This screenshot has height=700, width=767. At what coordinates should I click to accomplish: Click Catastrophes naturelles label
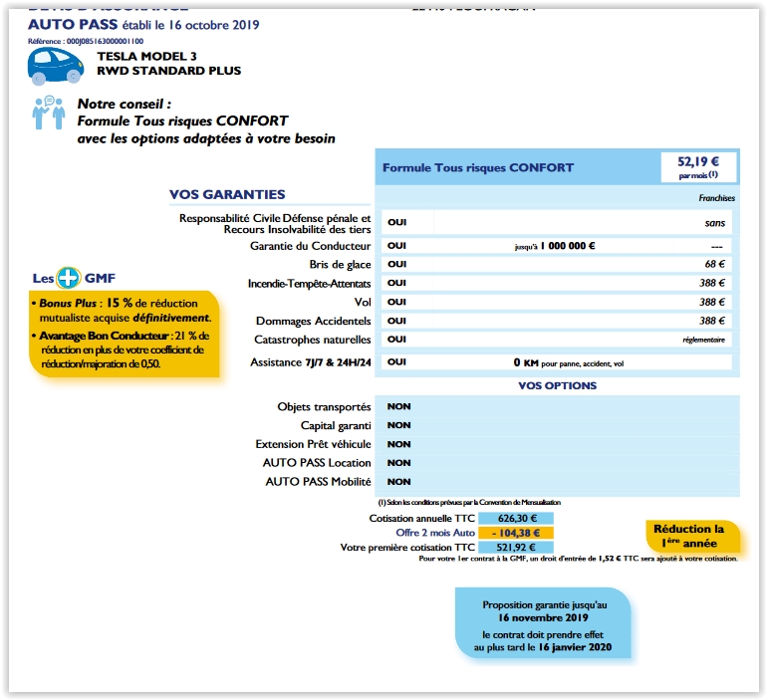pyautogui.click(x=312, y=340)
